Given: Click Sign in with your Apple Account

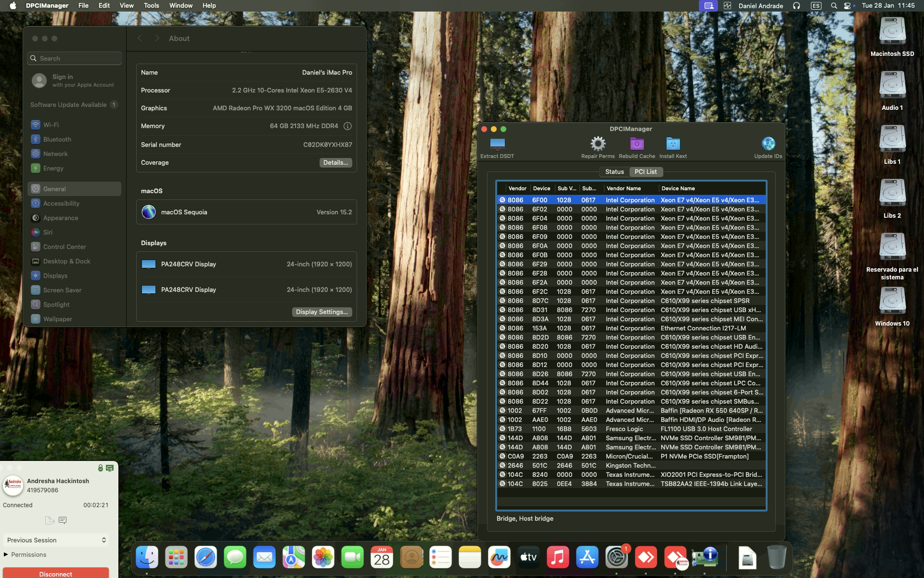Looking at the screenshot, I should [x=74, y=80].
